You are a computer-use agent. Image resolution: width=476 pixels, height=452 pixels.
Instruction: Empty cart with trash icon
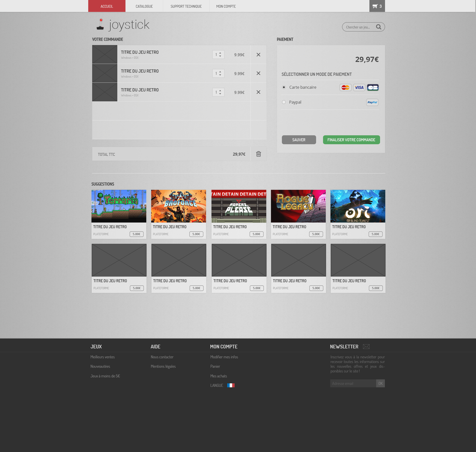click(258, 154)
